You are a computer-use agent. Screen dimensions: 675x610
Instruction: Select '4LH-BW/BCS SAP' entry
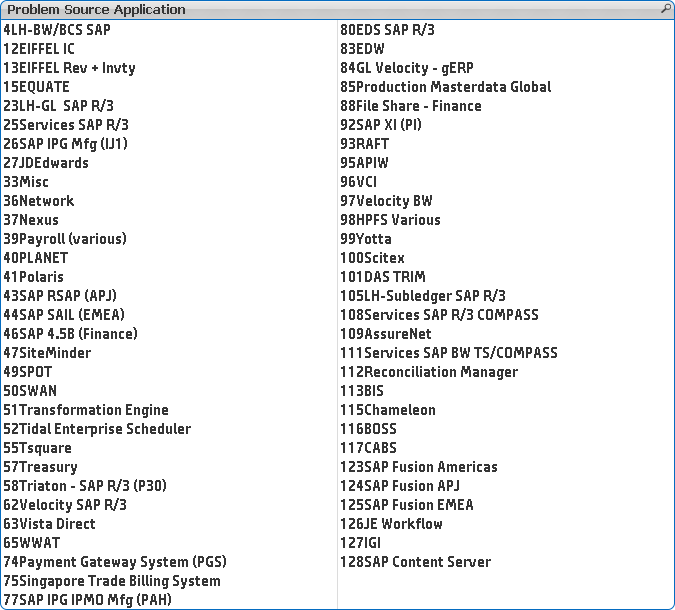[169, 30]
